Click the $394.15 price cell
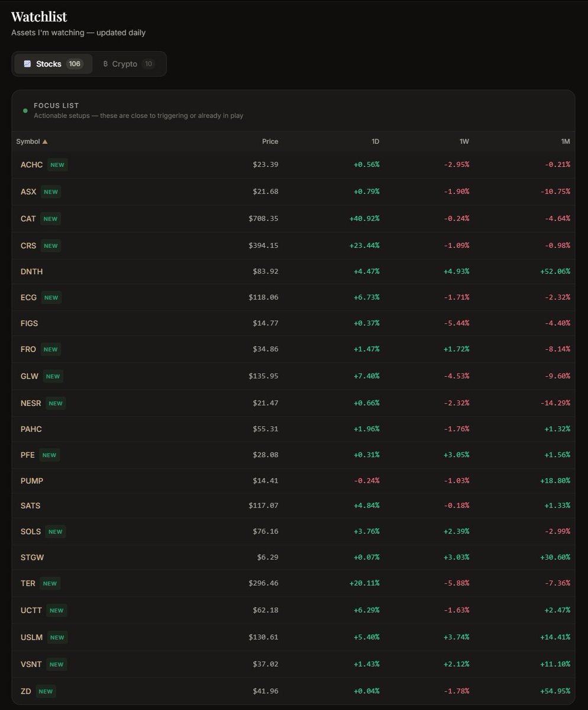Screen dimensions: 588x710 [263, 246]
